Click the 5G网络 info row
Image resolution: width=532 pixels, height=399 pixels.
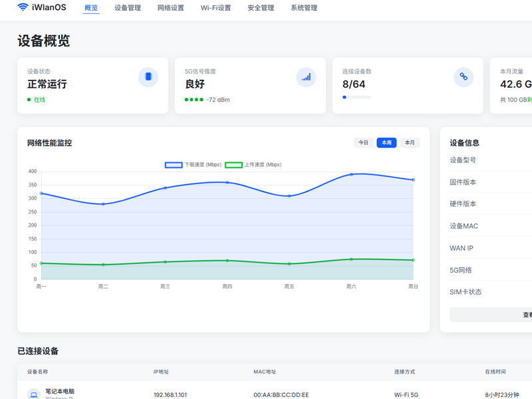tap(491, 270)
